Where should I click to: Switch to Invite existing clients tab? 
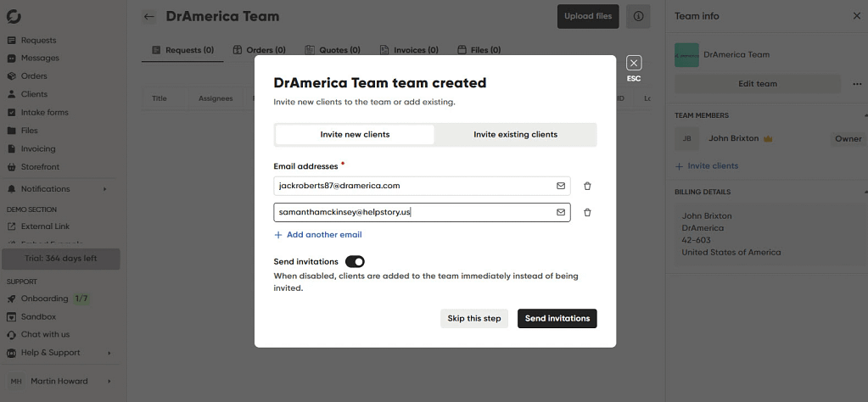coord(515,134)
